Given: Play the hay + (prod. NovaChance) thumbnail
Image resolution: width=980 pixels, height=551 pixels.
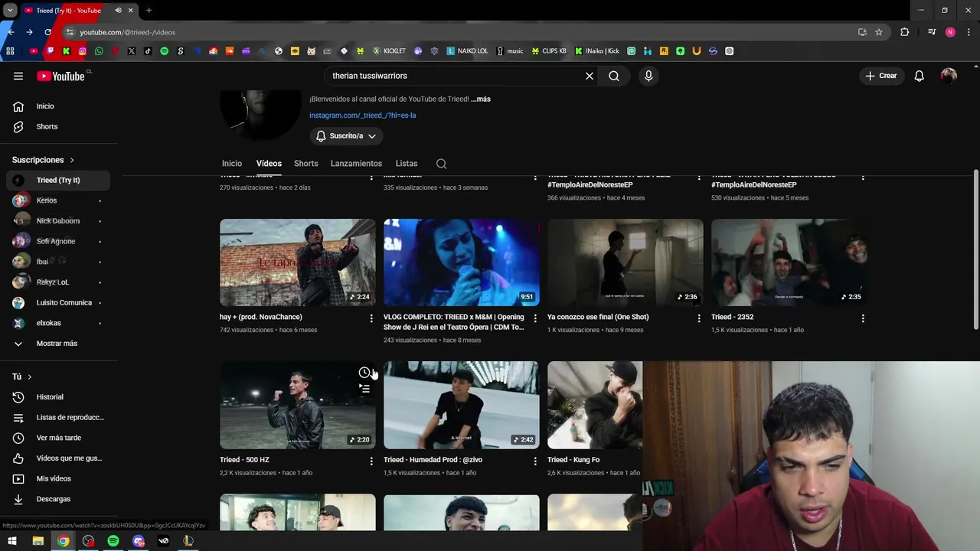Looking at the screenshot, I should [298, 262].
